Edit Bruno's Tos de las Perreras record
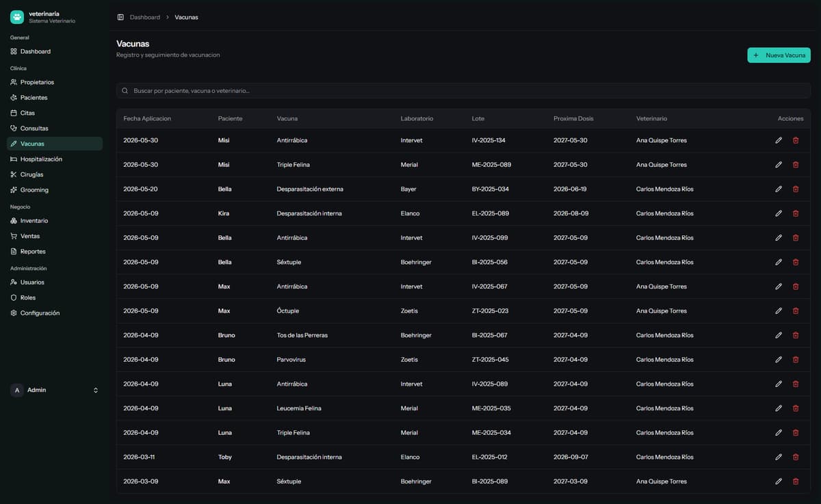The image size is (821, 504). 779,335
